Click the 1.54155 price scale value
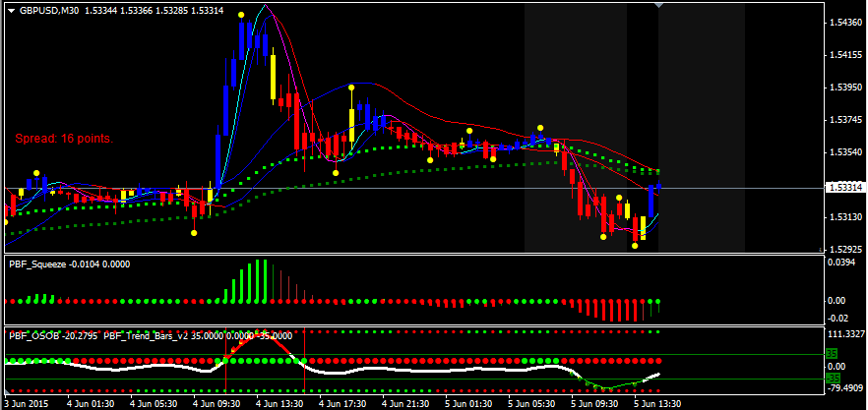This screenshot has width=868, height=410. (844, 55)
